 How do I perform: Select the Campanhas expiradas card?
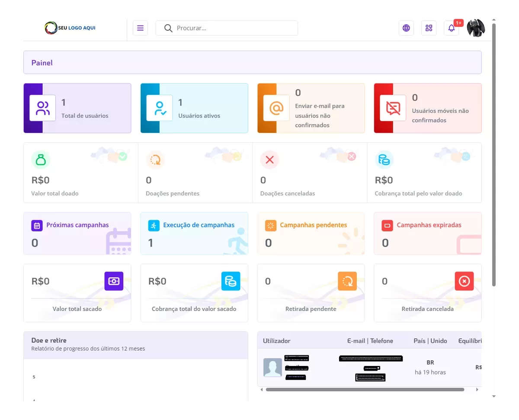pyautogui.click(x=427, y=233)
